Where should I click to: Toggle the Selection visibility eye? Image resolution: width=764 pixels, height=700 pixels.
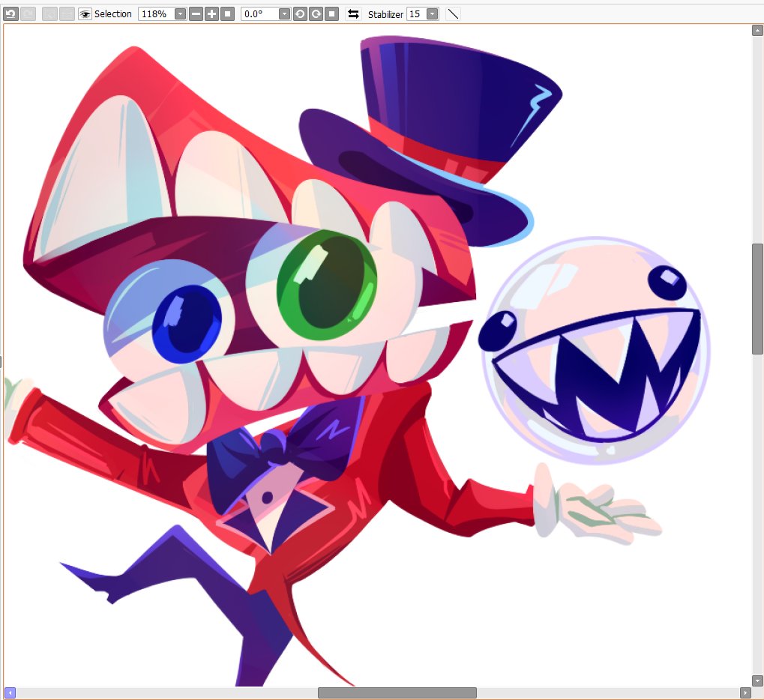[85, 14]
